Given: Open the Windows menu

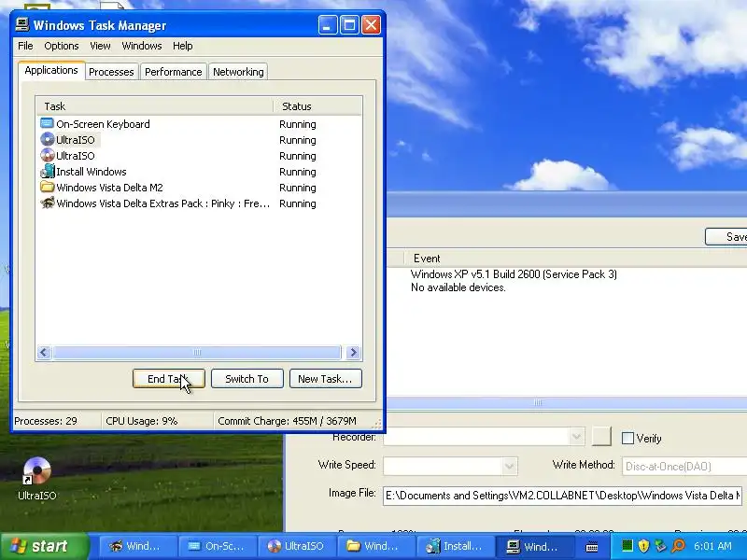Looking at the screenshot, I should [142, 46].
